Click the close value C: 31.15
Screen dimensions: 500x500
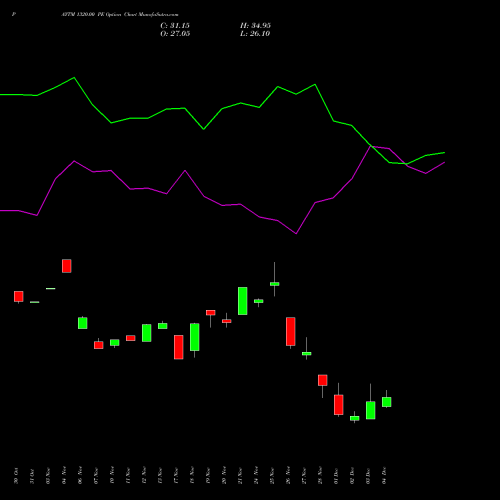point(175,26)
